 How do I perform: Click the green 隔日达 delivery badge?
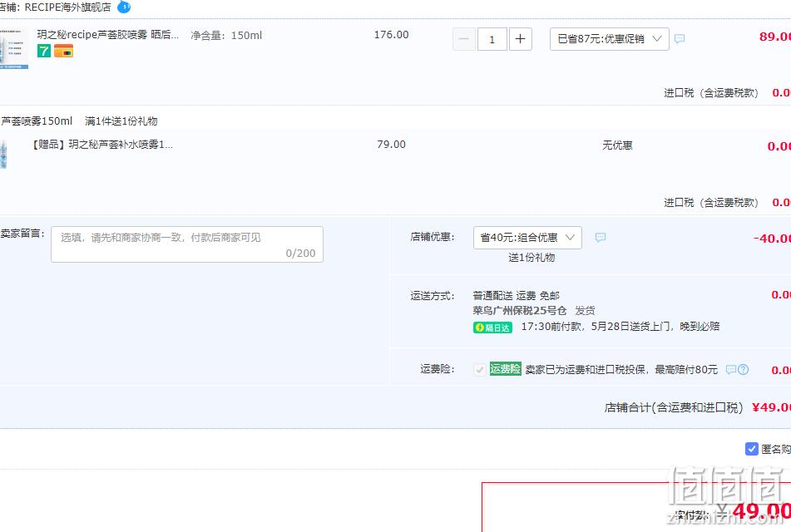(493, 328)
